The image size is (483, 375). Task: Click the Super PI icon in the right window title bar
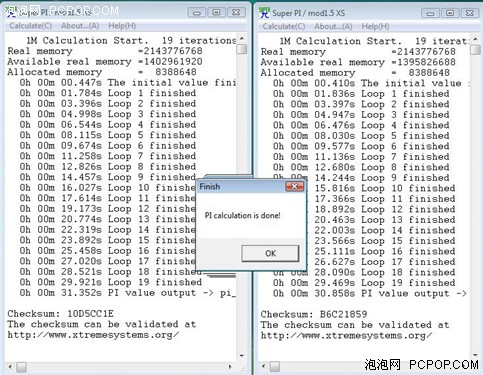pos(265,13)
